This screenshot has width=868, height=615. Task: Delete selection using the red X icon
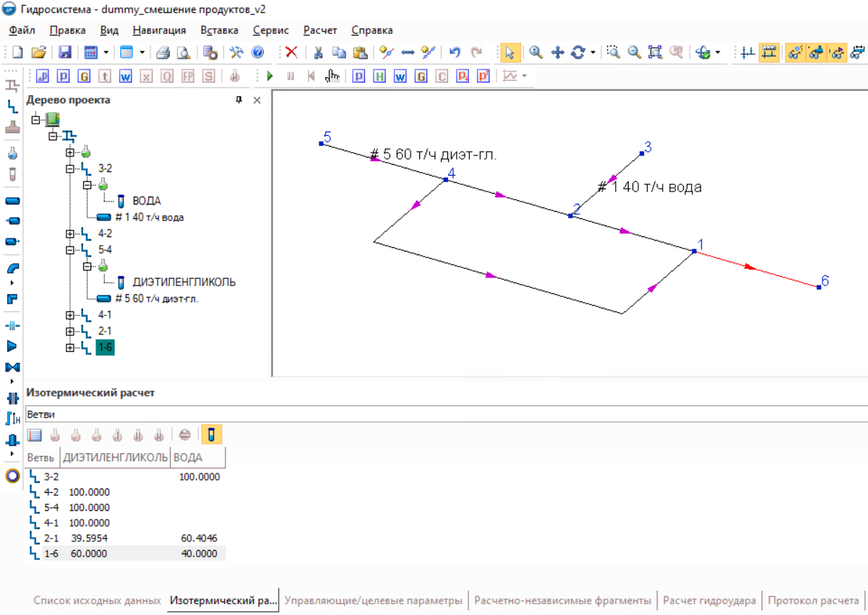291,52
